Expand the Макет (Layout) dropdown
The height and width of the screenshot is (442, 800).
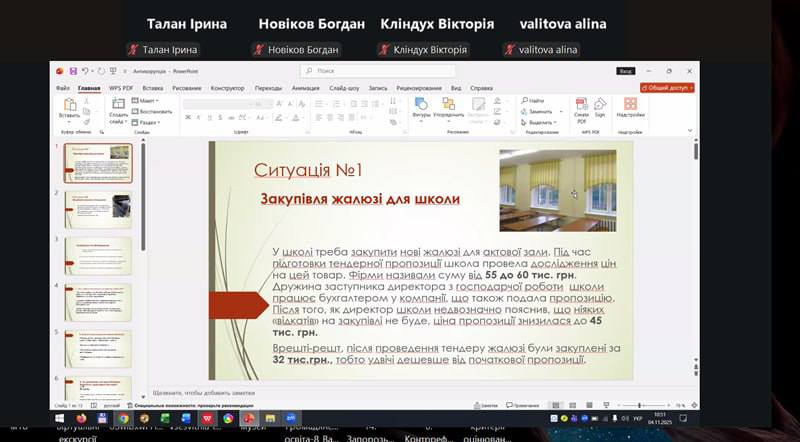pos(147,101)
